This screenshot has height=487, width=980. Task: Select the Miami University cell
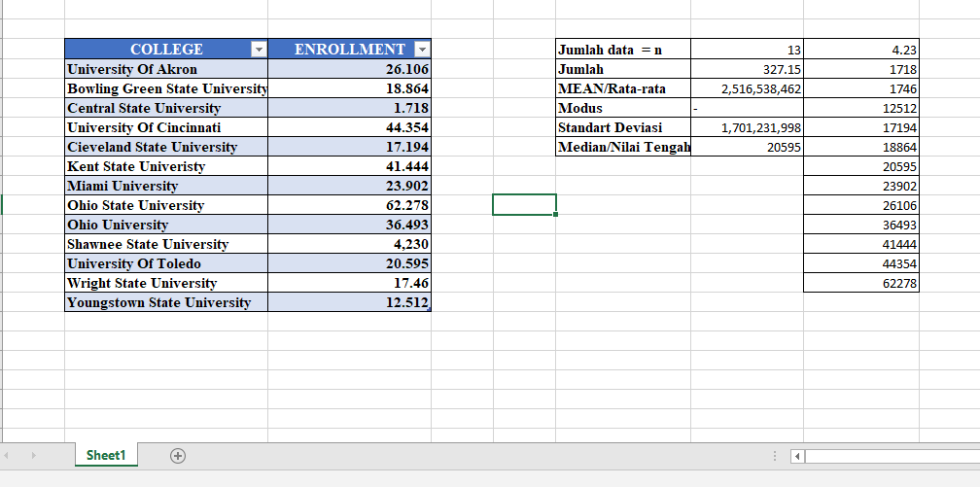[166, 185]
